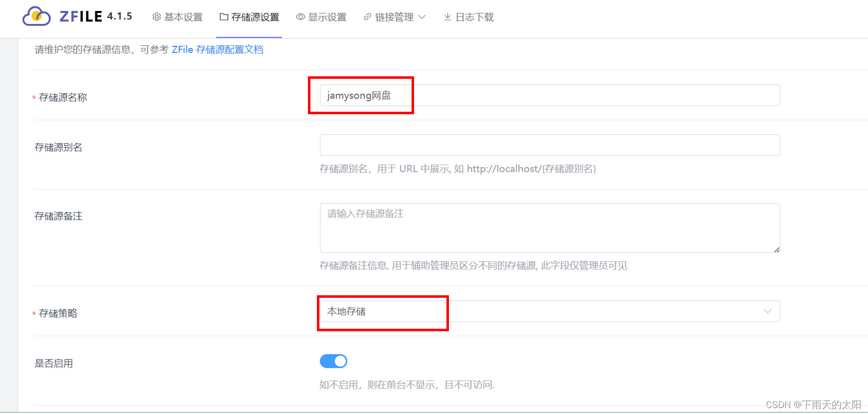This screenshot has width=868, height=414.
Task: Open the ZFile 存储源配置文档 link
Action: coord(217,49)
